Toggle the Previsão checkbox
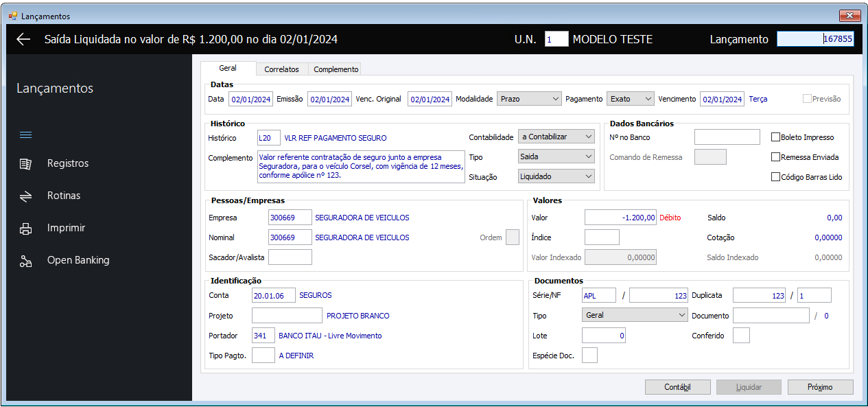The image size is (868, 407). [807, 99]
